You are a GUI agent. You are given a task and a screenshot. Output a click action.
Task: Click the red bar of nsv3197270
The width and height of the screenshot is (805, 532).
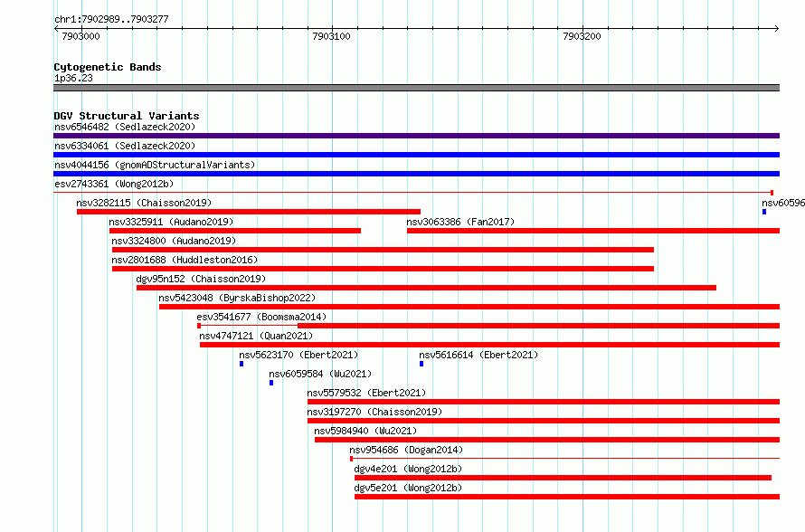(544, 421)
